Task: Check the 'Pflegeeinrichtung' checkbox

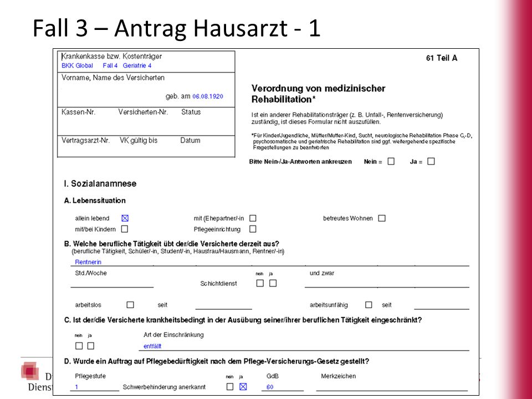Action: coord(253,229)
